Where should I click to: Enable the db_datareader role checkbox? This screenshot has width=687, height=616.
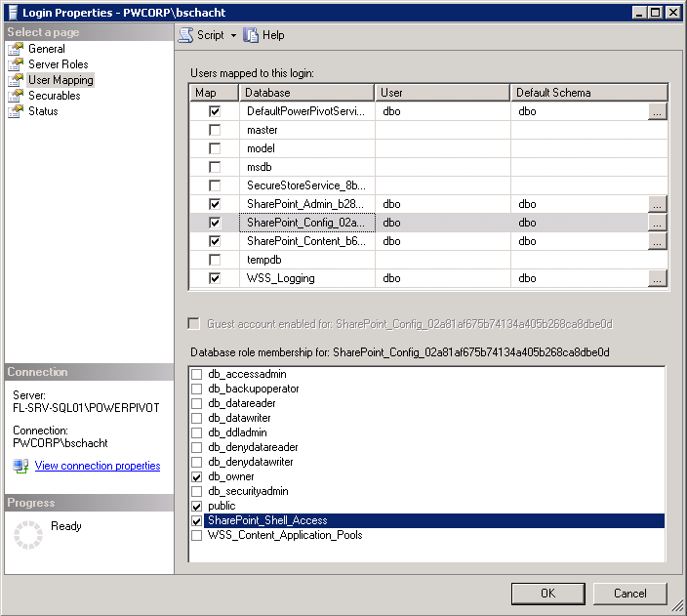pos(197,403)
